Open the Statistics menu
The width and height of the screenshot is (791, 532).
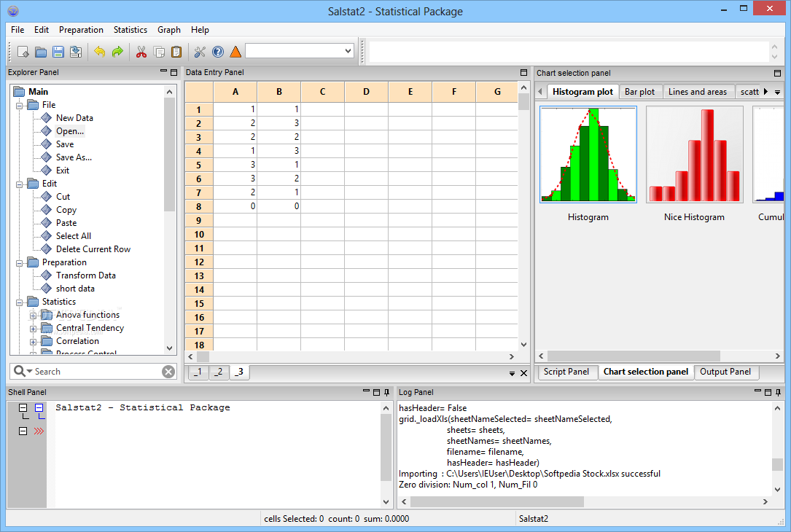[x=130, y=30]
